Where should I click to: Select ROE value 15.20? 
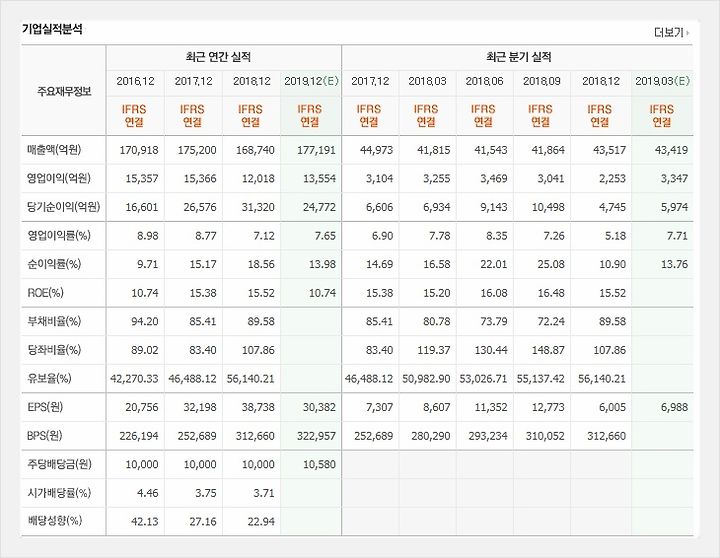point(437,293)
